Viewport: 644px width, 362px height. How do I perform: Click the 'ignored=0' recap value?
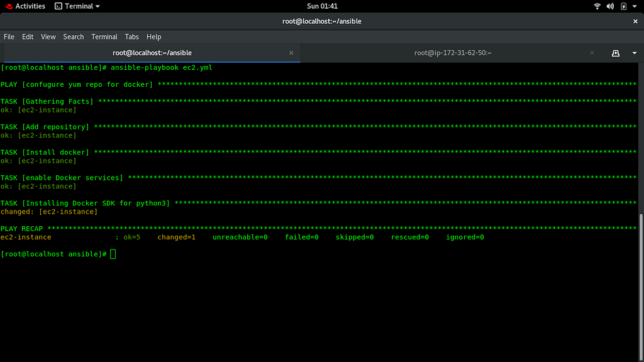pyautogui.click(x=465, y=237)
